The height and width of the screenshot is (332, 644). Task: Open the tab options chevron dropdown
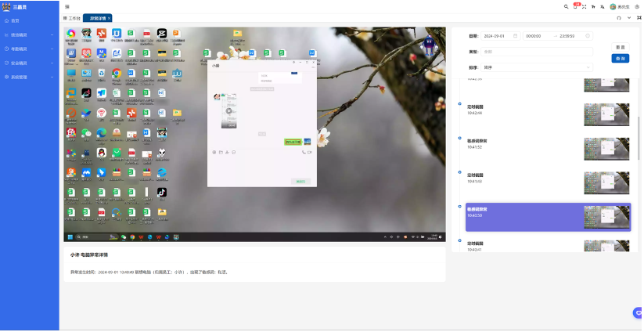629,17
